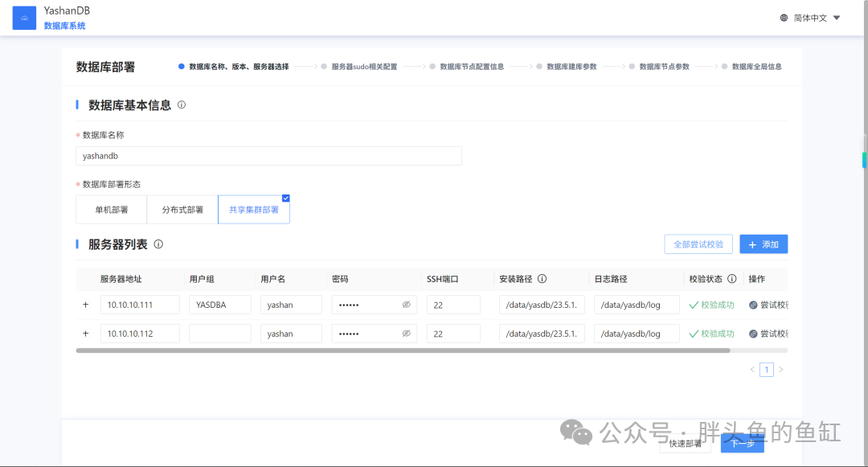The height and width of the screenshot is (467, 868).
Task: Reveal password for server 10.10.10.112
Action: pos(407,334)
